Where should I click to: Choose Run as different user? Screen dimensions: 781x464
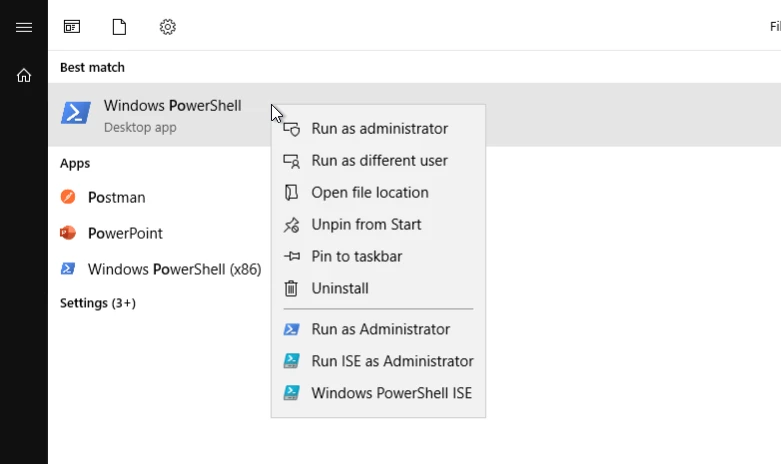(379, 160)
